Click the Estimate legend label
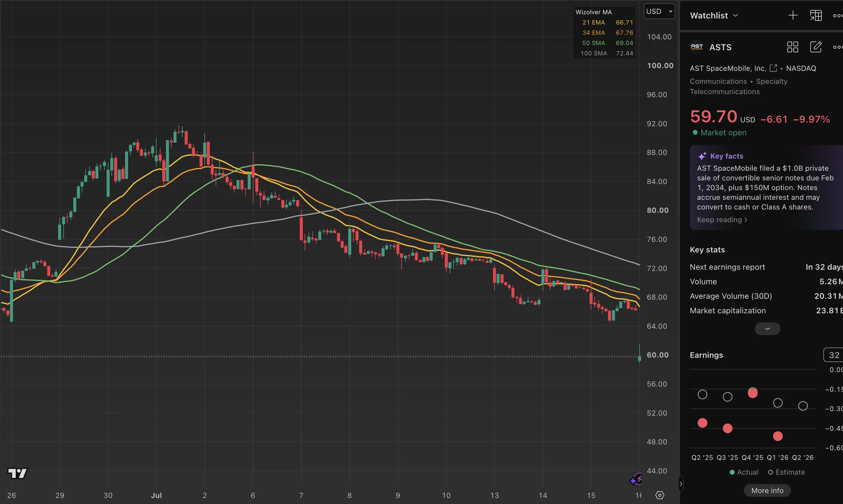Image resolution: width=843 pixels, height=504 pixels. (x=787, y=472)
